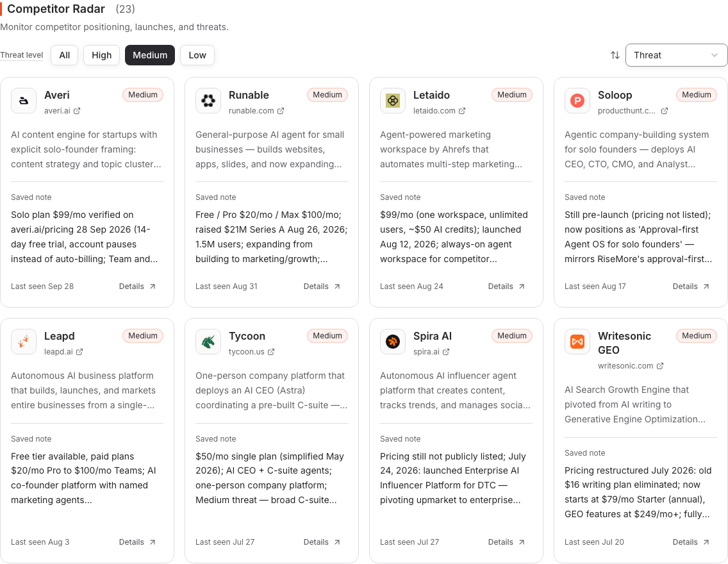Viewport: 728px width, 564px height.
Task: Click the arrow icon on Runable's Details
Action: pyautogui.click(x=337, y=286)
